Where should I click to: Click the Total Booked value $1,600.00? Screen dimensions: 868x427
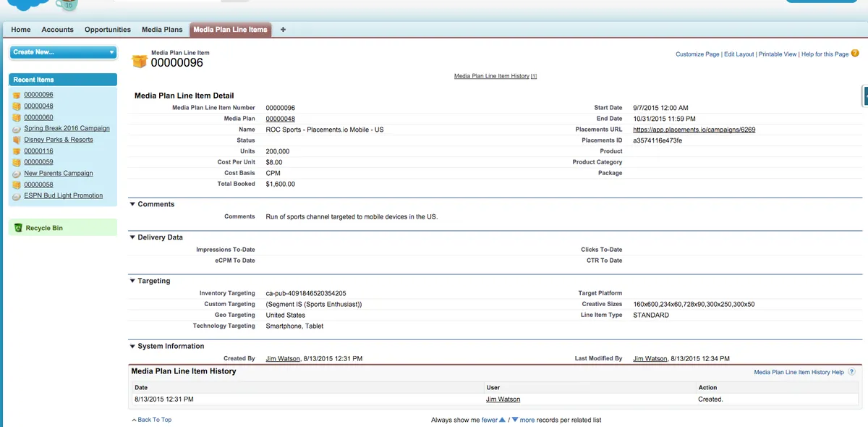[x=281, y=184]
